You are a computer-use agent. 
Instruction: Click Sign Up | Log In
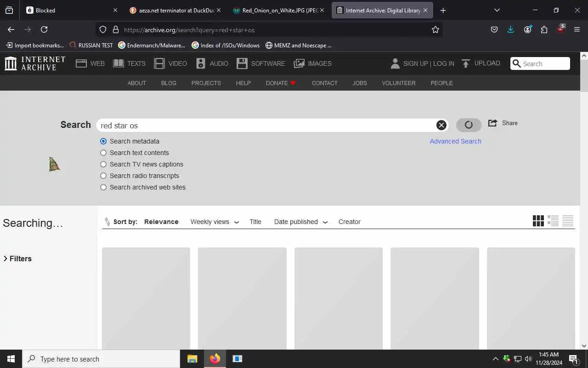pyautogui.click(x=429, y=63)
